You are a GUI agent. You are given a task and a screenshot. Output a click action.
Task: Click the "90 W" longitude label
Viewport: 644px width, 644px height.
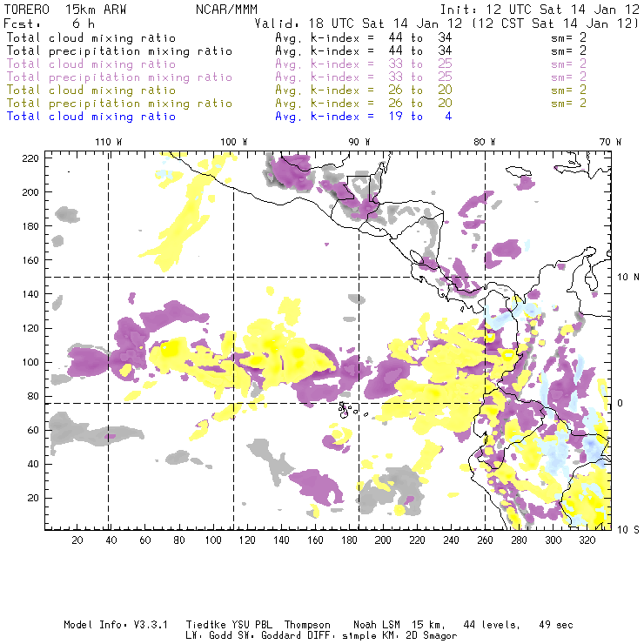pos(359,142)
